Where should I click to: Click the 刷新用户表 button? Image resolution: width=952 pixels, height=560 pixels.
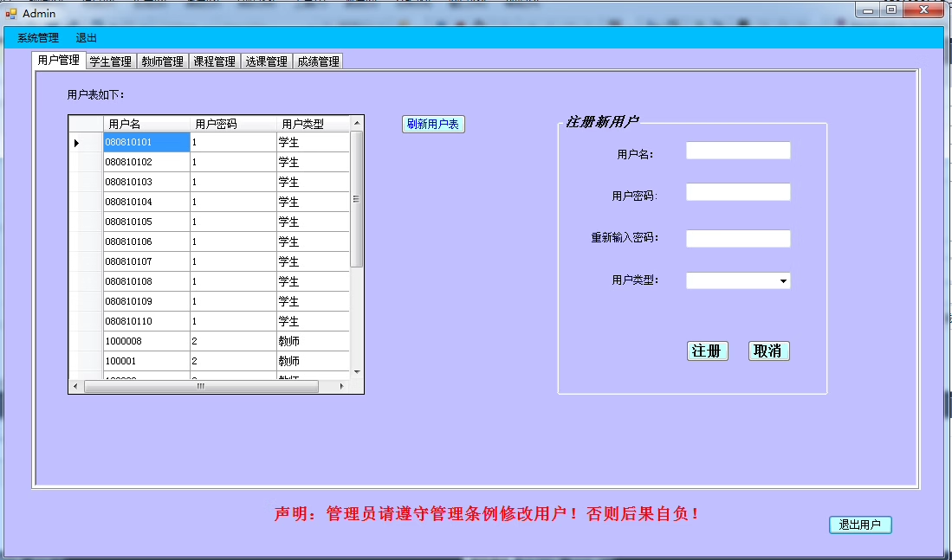pyautogui.click(x=433, y=124)
